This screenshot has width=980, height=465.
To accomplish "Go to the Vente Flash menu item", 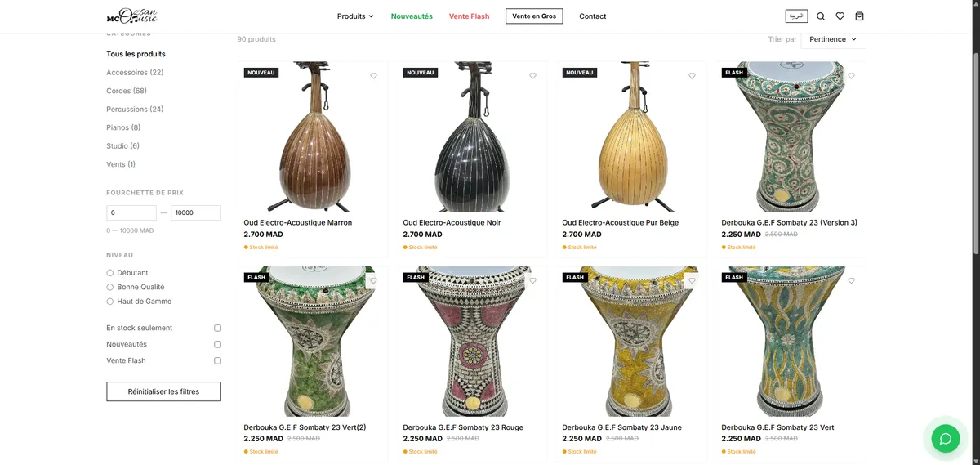I will coord(470,16).
